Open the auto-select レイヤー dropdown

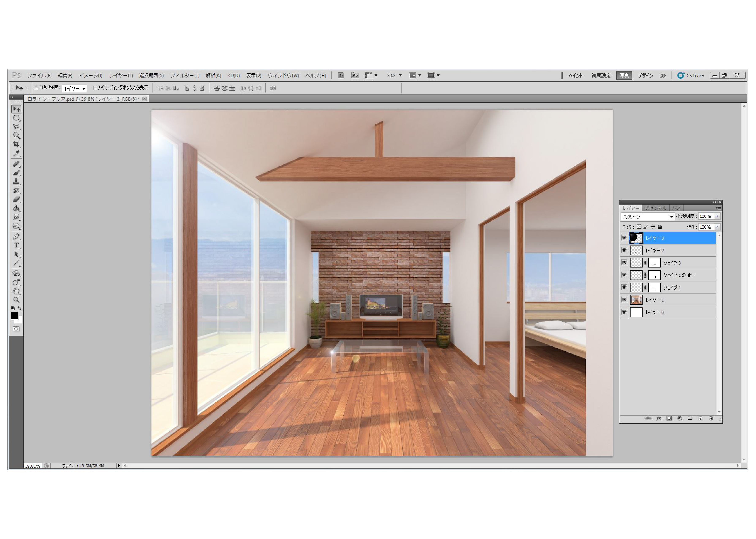pos(75,88)
